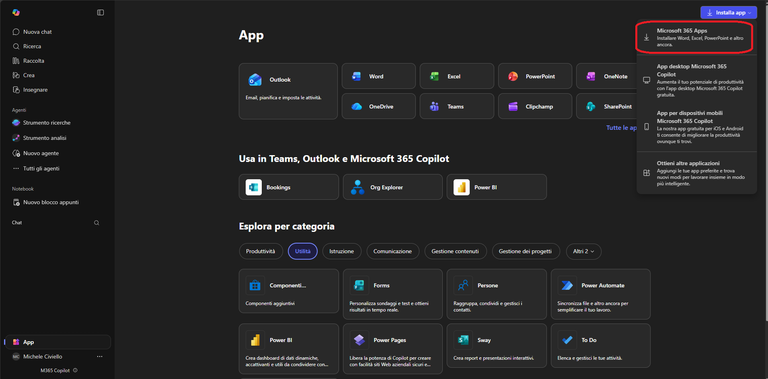Open Clipchamp app
Viewport: 768px width, 379px height.
pyautogui.click(x=535, y=106)
